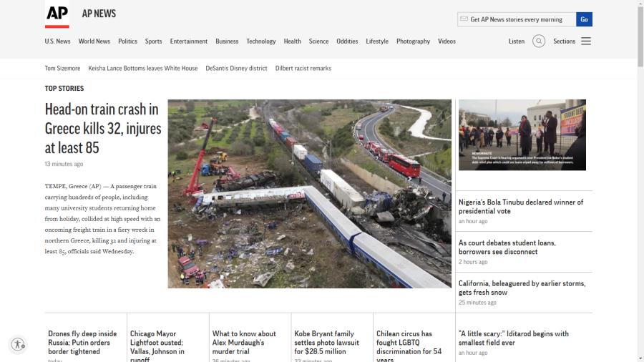Open the Supreme Court rally video thumbnail
Screen dimensions: 644x362
point(522,134)
